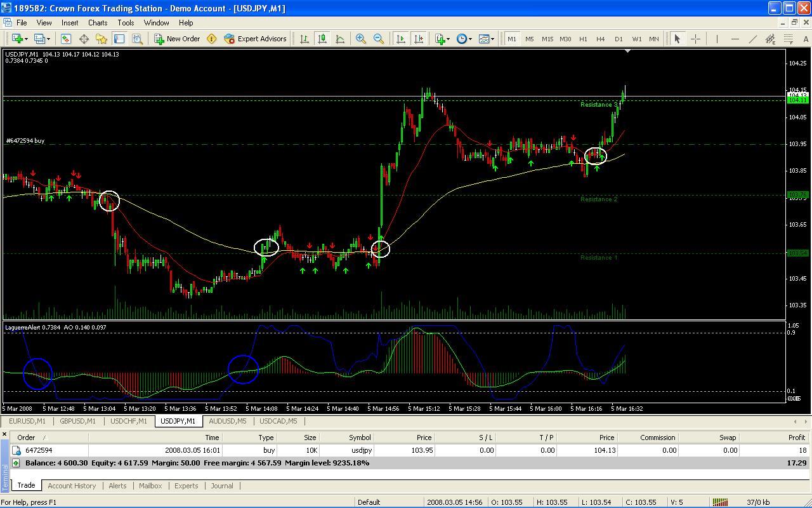The height and width of the screenshot is (508, 812).
Task: Open the Charts menu
Action: pos(98,22)
